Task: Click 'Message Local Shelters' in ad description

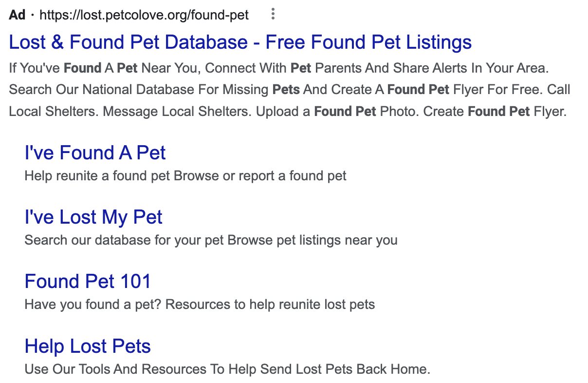Action: (x=178, y=112)
